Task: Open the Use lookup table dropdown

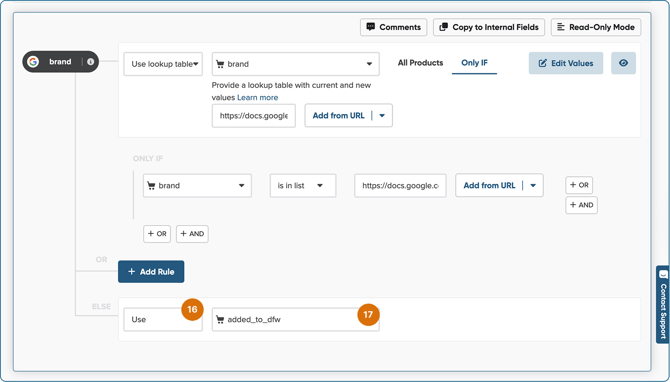Action: (163, 64)
